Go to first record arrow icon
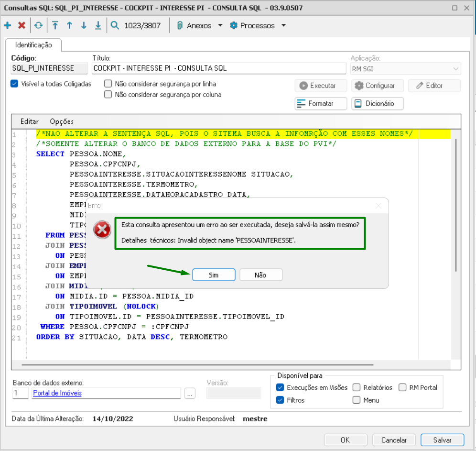Screen dimensions: 476x451 click(55, 25)
